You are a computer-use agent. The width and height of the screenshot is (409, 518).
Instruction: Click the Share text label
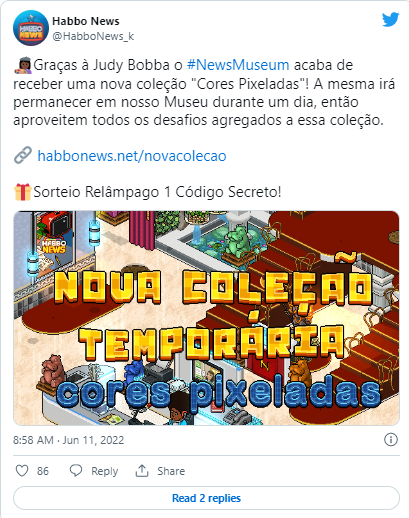tap(171, 471)
